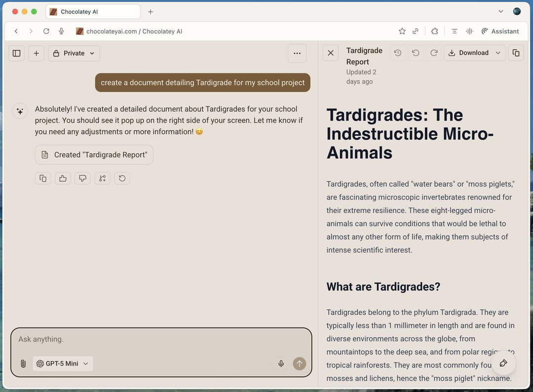Send the message with the arrow button
Image resolution: width=533 pixels, height=392 pixels.
coord(299,363)
